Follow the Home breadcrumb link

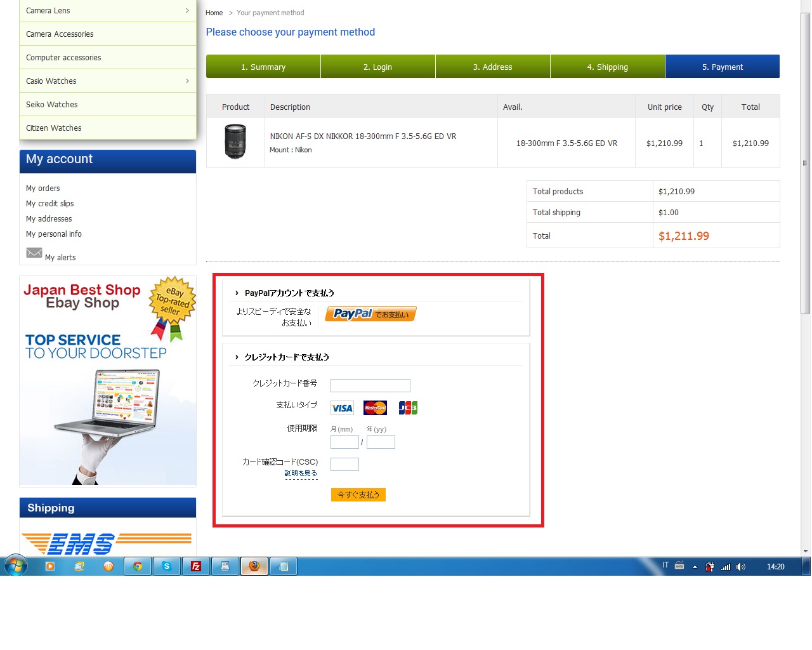click(x=214, y=13)
